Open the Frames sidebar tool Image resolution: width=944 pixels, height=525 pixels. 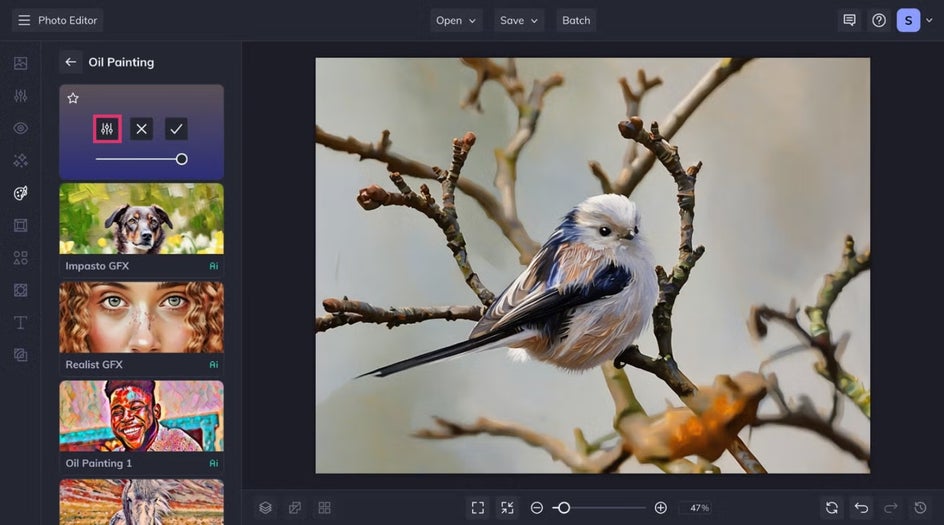(x=20, y=225)
